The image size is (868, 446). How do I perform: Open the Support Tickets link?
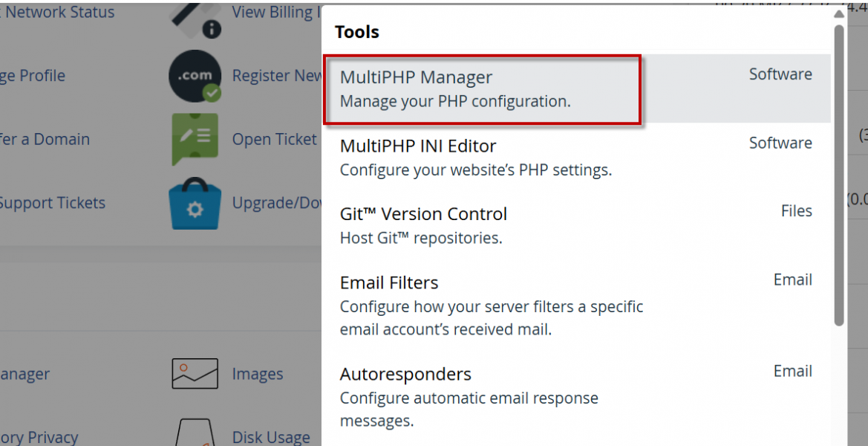click(x=52, y=203)
